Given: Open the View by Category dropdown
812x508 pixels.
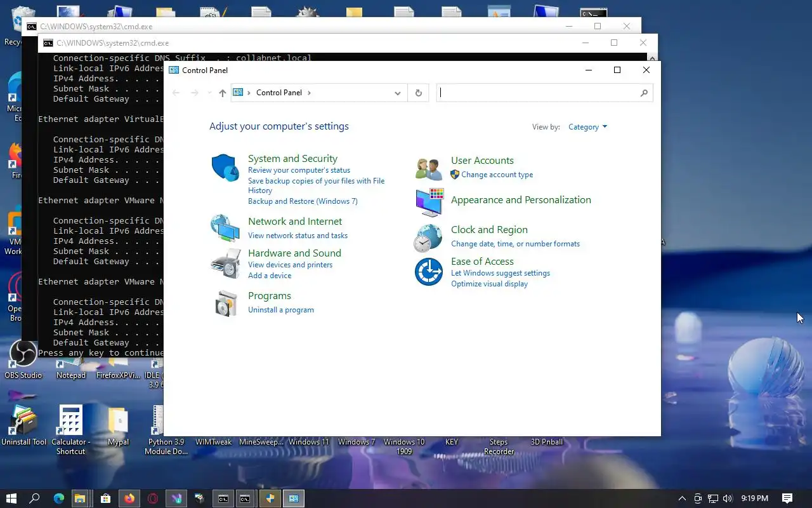Looking at the screenshot, I should click(x=587, y=127).
